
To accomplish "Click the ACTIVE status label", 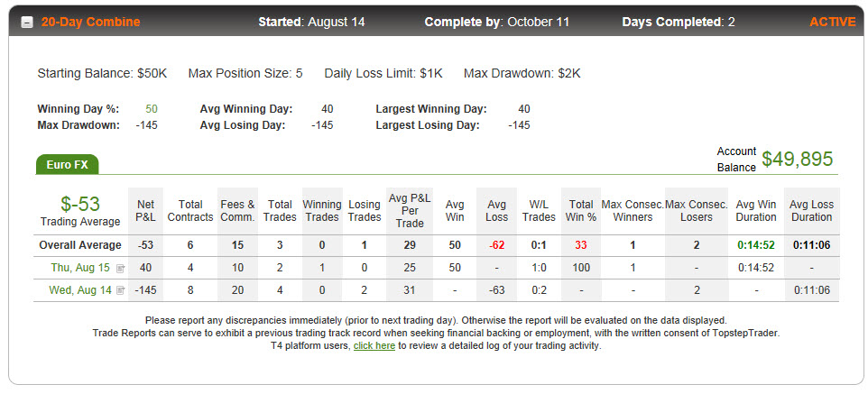I will [833, 23].
